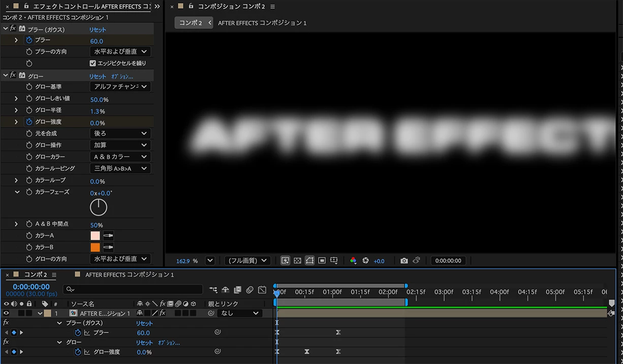Screen dimensions: 623x364
Task: Open the グロー操作 dropdown
Action: pos(120,145)
